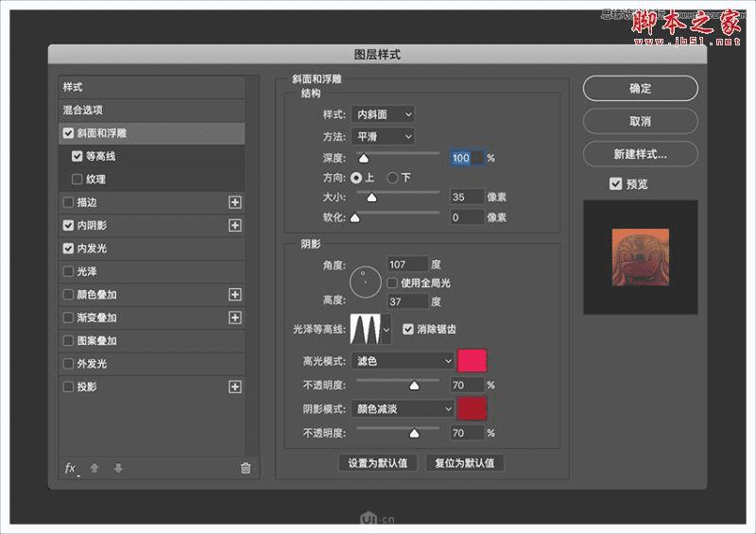Select direction 上 radio button
The height and width of the screenshot is (534, 756).
tap(356, 178)
